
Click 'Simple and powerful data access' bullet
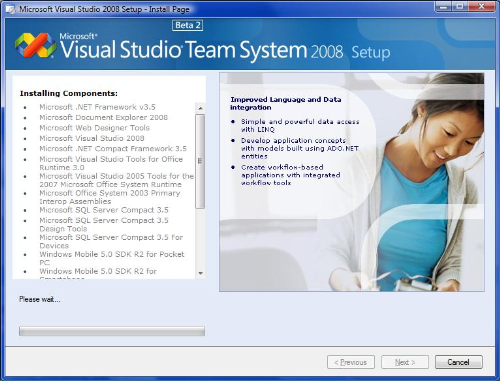(x=300, y=125)
